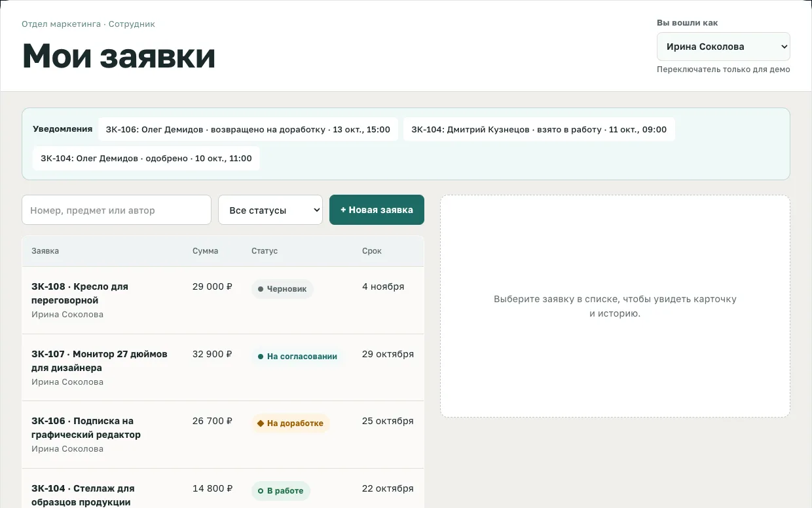Open notification ЗК-104 Олег Демидов одобрено
Image resolution: width=812 pixels, height=508 pixels.
click(x=146, y=158)
